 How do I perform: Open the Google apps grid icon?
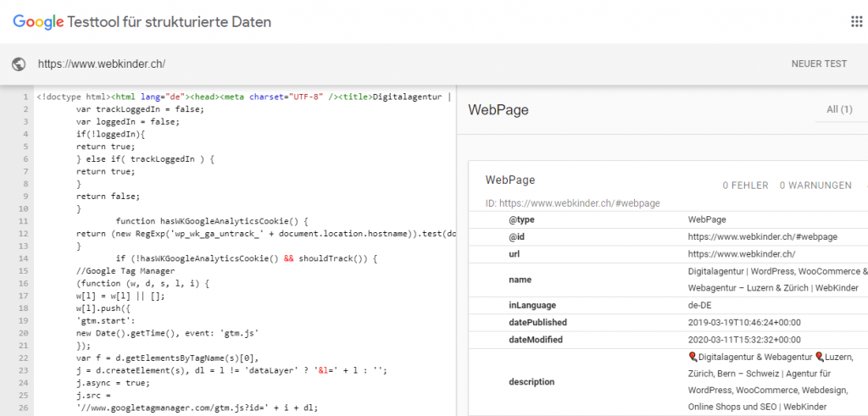(857, 21)
